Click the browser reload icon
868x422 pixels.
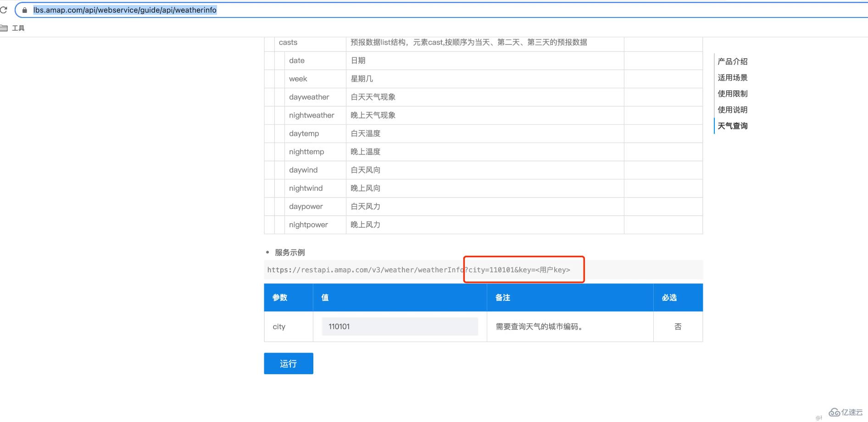3,10
